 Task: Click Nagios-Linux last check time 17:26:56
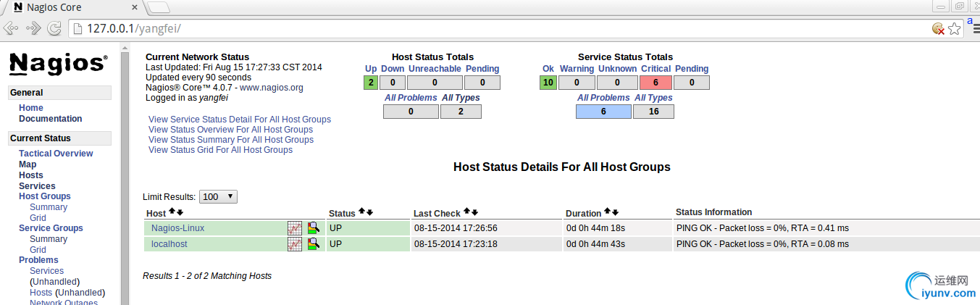point(456,227)
